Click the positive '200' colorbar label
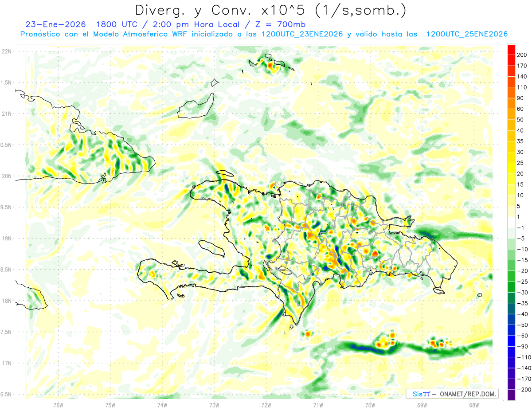532x411 pixels. tap(522, 55)
